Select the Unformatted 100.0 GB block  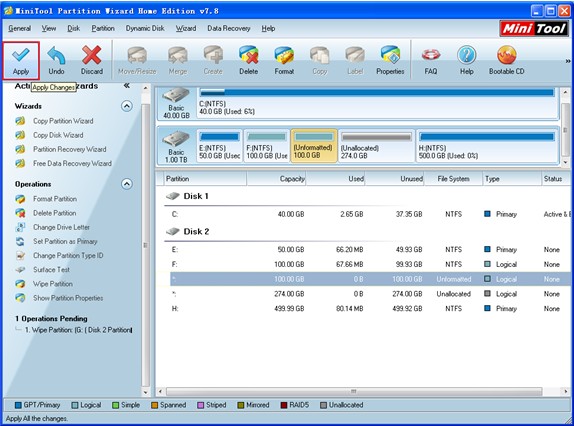tap(314, 146)
